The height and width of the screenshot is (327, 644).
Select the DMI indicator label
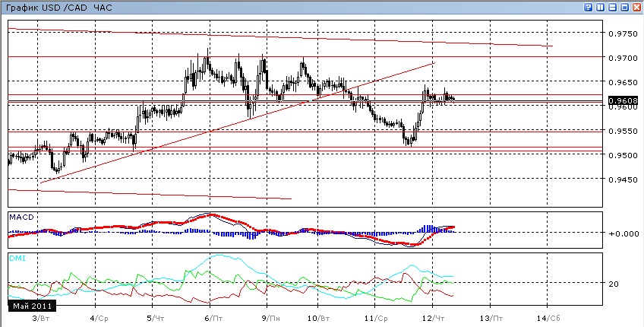17,258
